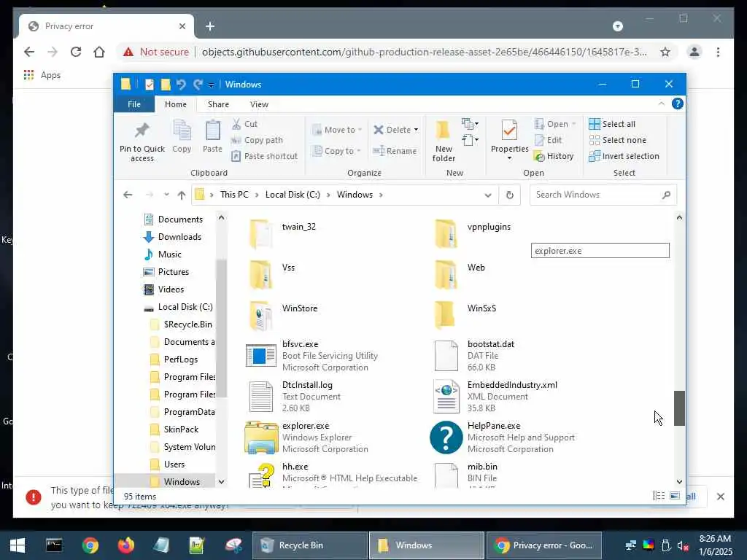Dismiss the Chrome download warning bar

click(x=720, y=497)
